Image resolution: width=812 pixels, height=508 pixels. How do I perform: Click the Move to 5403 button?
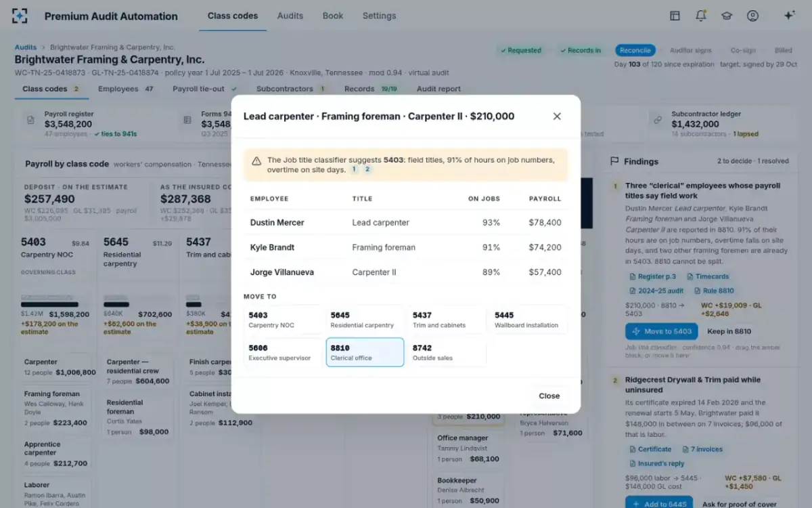point(661,331)
